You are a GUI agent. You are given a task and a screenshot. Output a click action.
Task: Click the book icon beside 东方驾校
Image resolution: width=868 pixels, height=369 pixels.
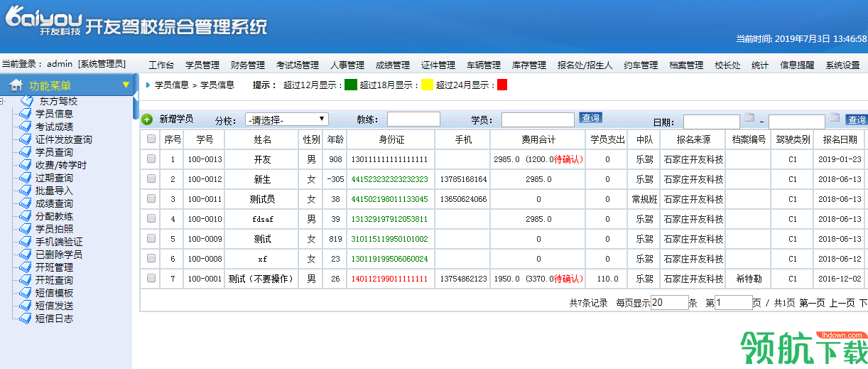[x=28, y=101]
